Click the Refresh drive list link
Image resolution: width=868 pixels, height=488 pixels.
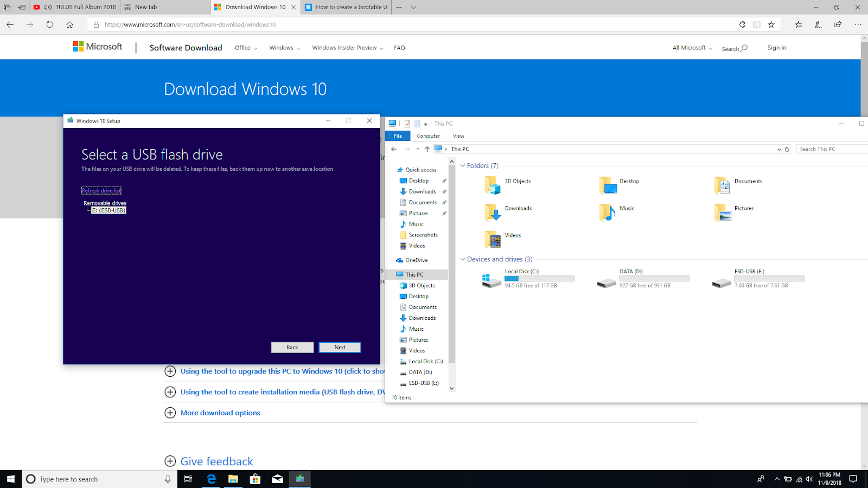coord(101,190)
